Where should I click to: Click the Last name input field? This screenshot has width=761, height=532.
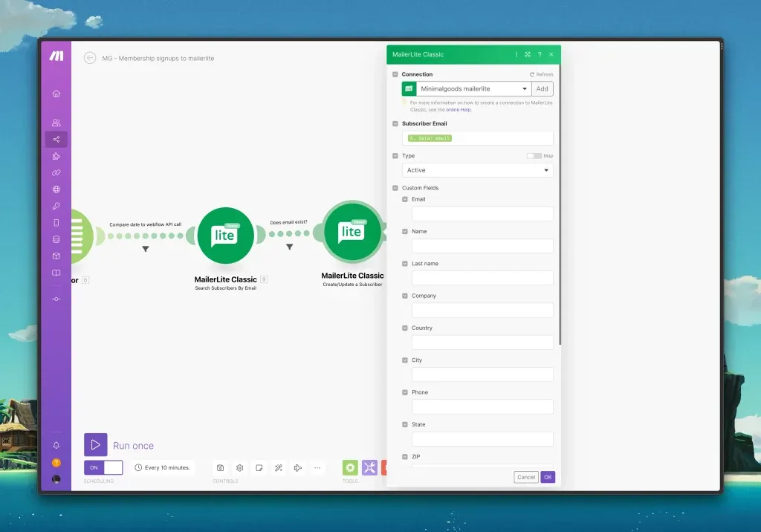coord(482,278)
